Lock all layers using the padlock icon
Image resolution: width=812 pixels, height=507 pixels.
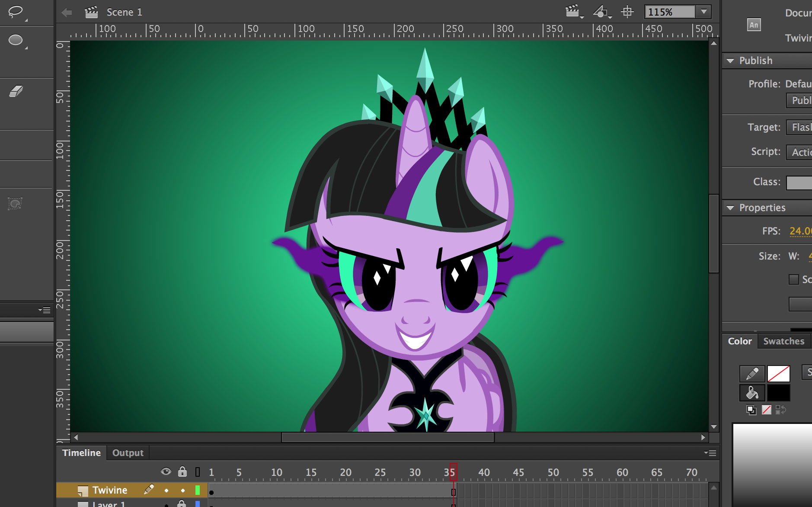(182, 472)
